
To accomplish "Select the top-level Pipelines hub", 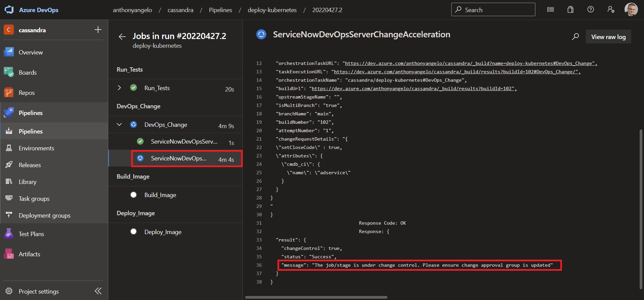I will pyautogui.click(x=54, y=113).
